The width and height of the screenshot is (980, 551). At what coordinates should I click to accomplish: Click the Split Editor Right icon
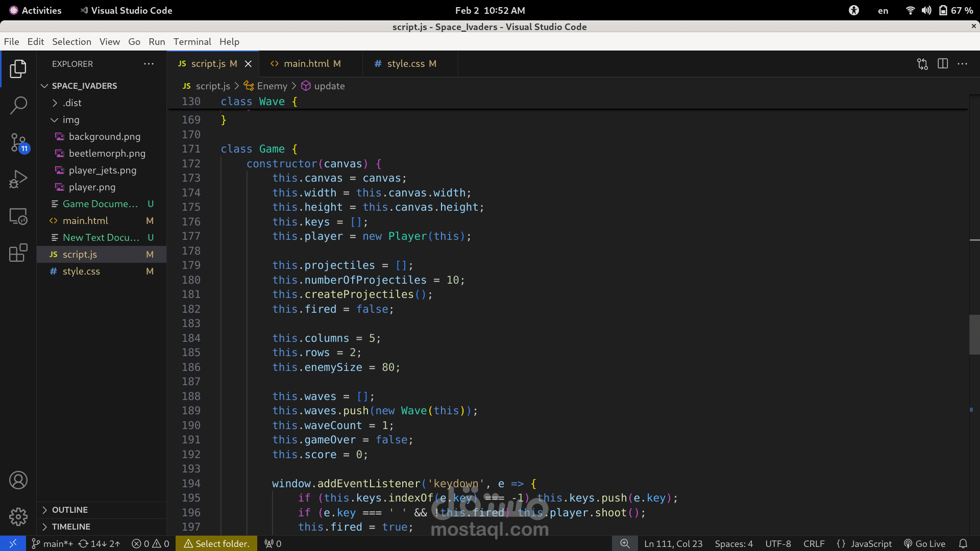[x=942, y=64]
